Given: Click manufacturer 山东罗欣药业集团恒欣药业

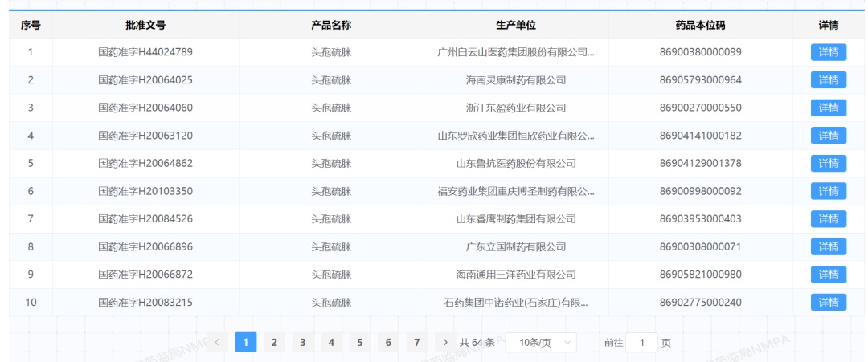Looking at the screenshot, I should tap(516, 136).
